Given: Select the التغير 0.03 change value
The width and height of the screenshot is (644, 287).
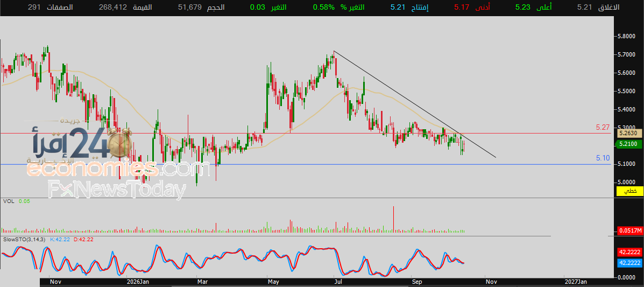Looking at the screenshot, I should tap(258, 8).
